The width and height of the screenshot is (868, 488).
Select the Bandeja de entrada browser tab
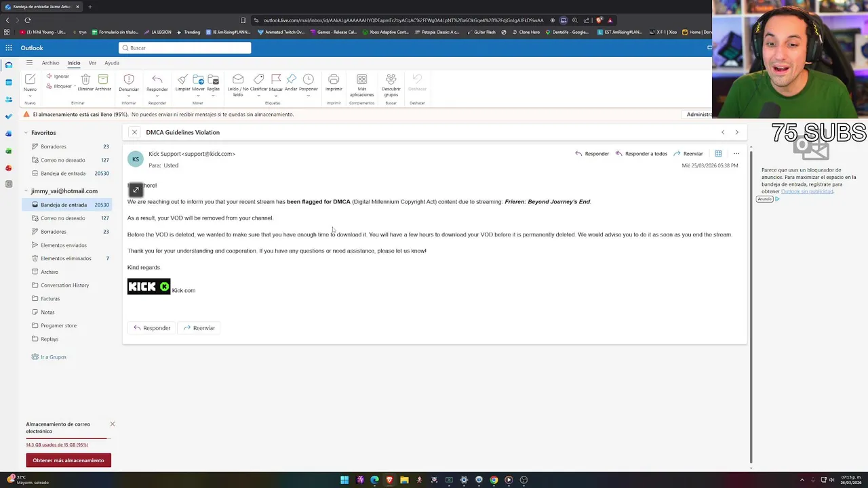coord(41,7)
